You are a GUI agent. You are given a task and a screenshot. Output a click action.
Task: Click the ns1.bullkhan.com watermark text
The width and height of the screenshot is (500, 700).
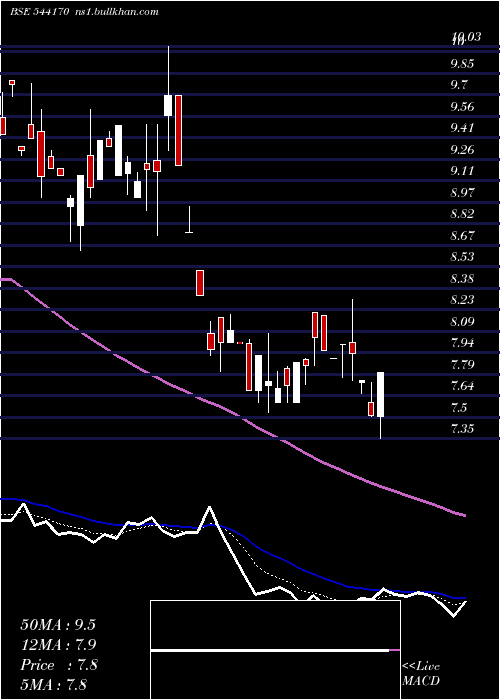coord(115,12)
